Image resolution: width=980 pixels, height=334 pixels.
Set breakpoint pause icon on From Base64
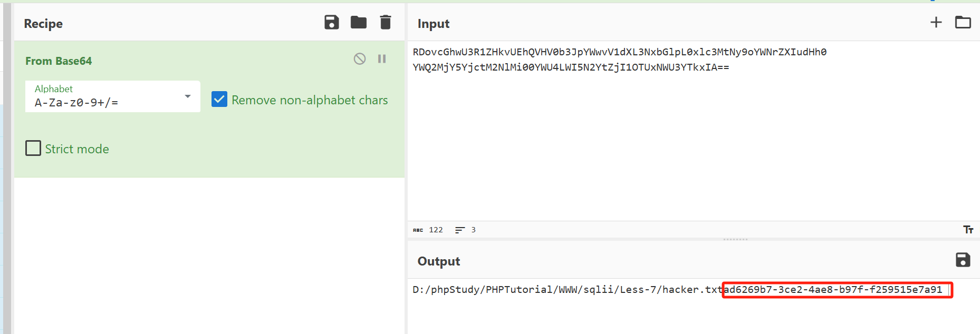382,59
